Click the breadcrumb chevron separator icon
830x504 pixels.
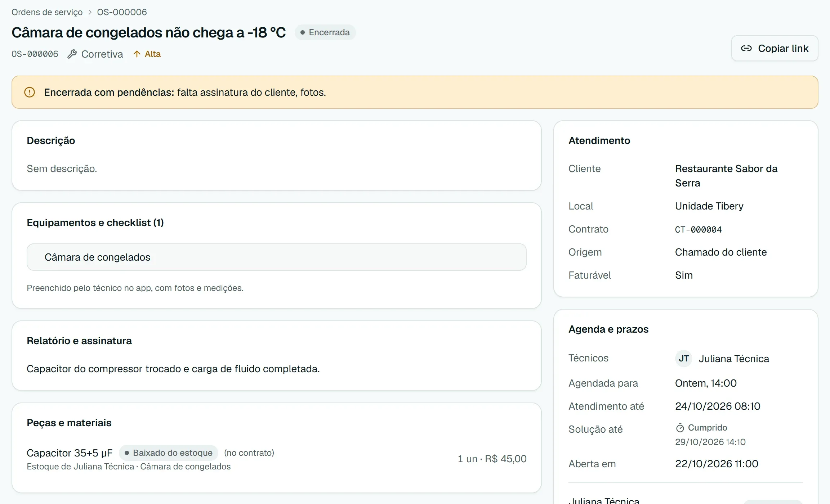(x=90, y=12)
